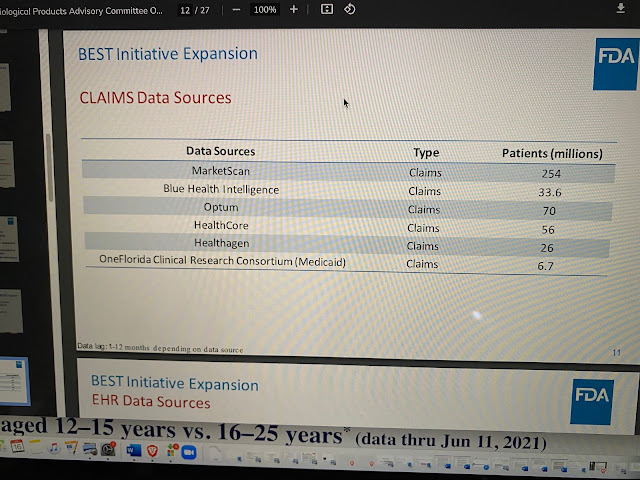Open Pages app in the dock
The image size is (640, 480).
[x=71, y=448]
